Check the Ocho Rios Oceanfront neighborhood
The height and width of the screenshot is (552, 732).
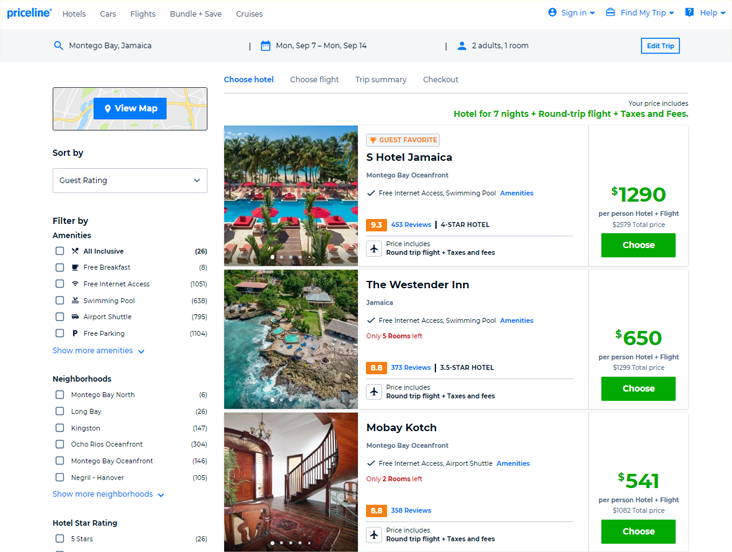[60, 444]
